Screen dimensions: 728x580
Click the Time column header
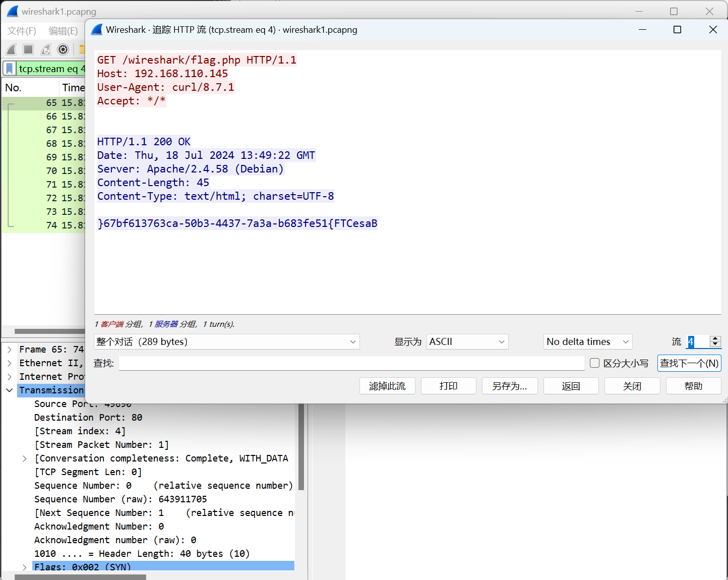(73, 88)
